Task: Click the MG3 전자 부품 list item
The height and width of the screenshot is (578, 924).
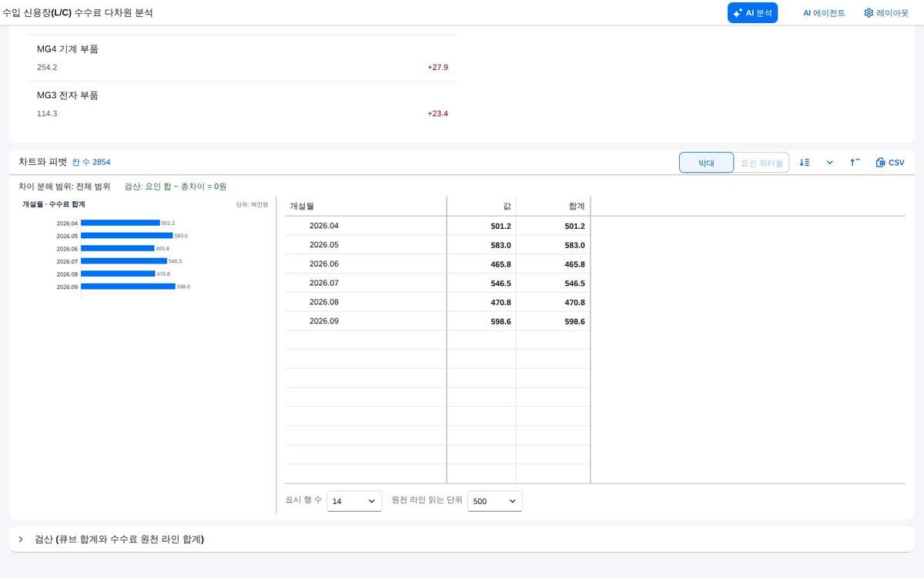Action: tap(242, 104)
